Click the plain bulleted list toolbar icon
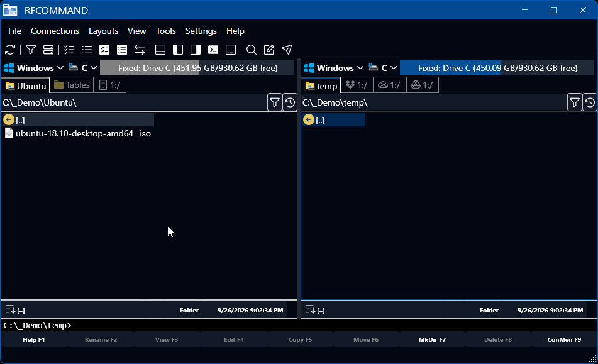Image resolution: width=598 pixels, height=364 pixels. (87, 50)
